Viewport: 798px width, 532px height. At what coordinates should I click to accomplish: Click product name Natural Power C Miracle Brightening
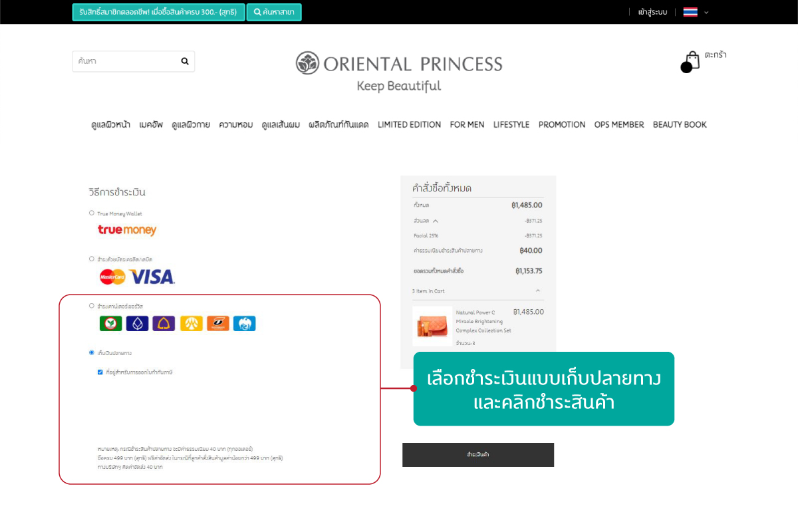[x=483, y=321]
